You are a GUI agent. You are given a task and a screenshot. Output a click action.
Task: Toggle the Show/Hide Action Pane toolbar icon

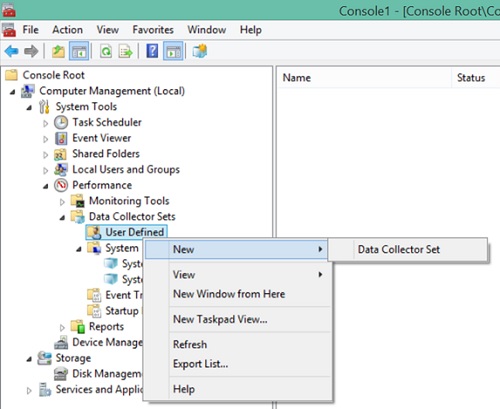click(x=173, y=51)
